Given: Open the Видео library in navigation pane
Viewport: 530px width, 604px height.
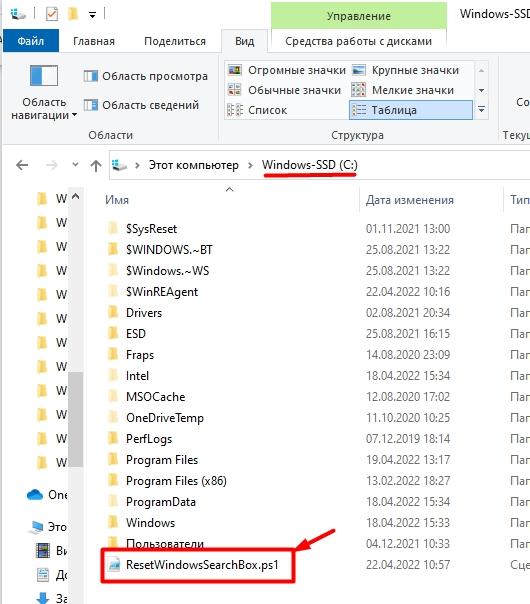Looking at the screenshot, I should point(52,550).
